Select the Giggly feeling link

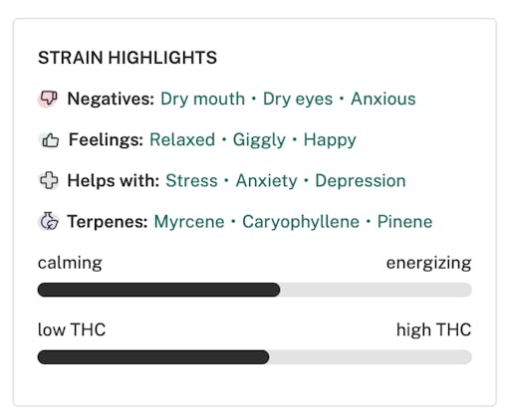(259, 140)
